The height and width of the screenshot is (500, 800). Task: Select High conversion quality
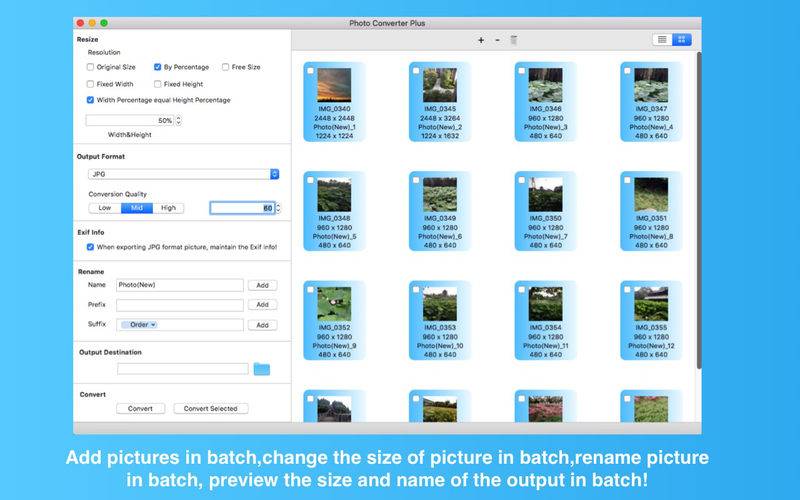[168, 208]
